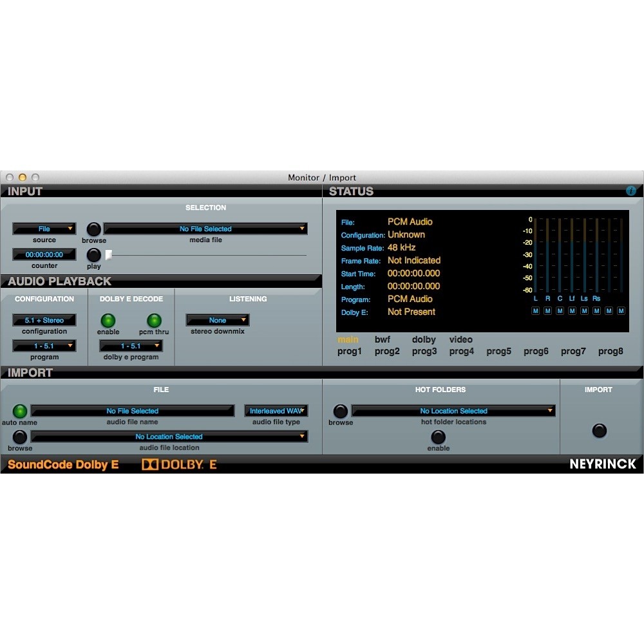Mute the Ls channel meter

[x=585, y=311]
